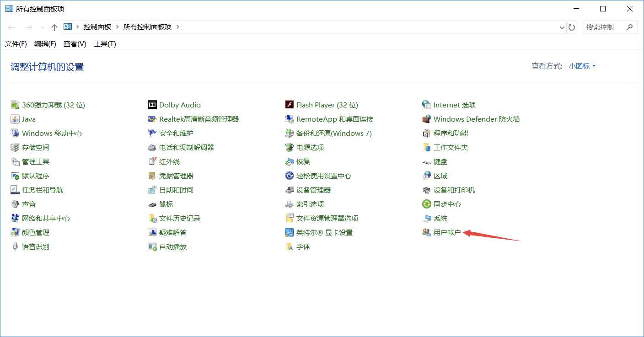The height and width of the screenshot is (337, 644).
Task: Click the 颜色管理 icon
Action: tap(15, 232)
